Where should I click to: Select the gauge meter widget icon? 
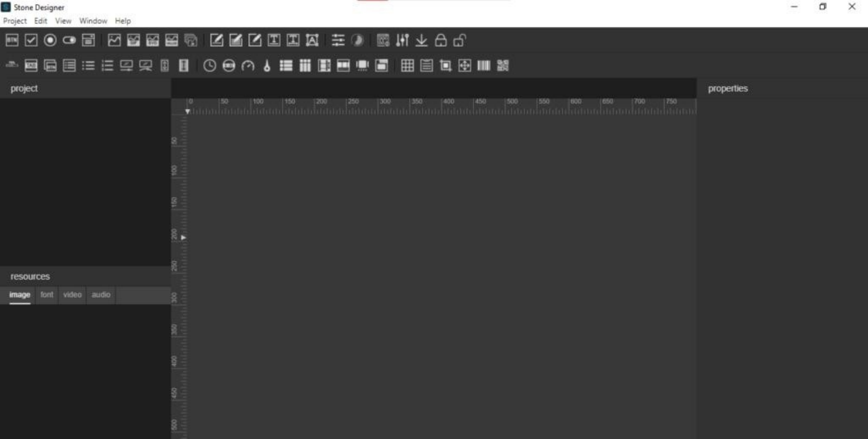248,66
